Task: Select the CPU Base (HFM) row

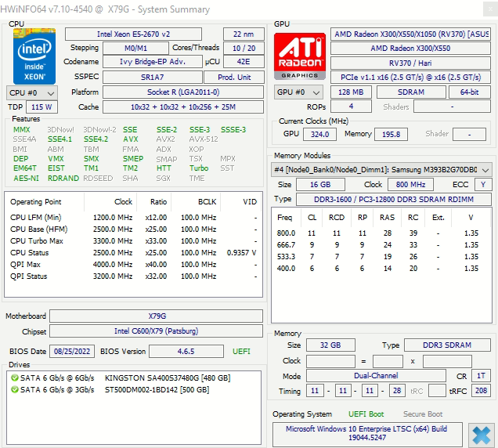Action: pos(133,229)
